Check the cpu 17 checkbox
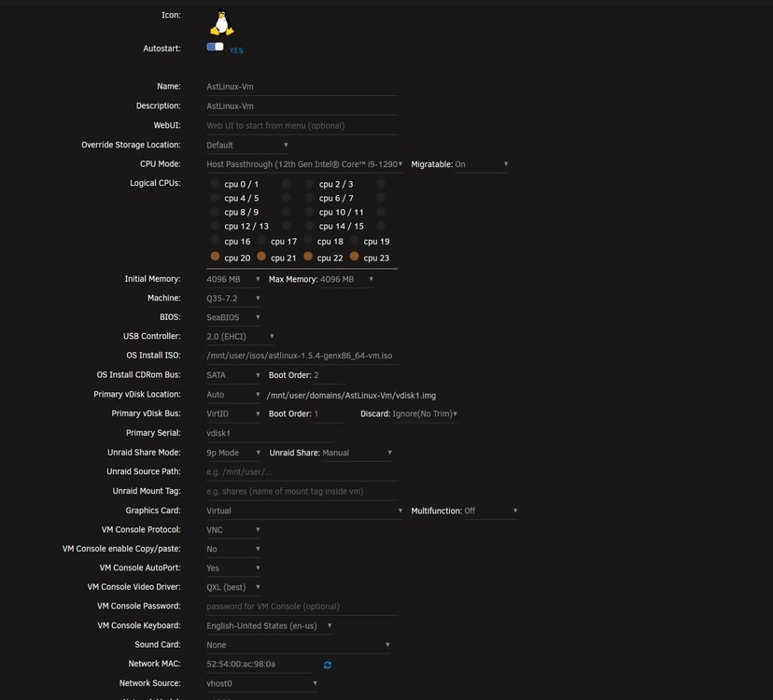 point(261,240)
